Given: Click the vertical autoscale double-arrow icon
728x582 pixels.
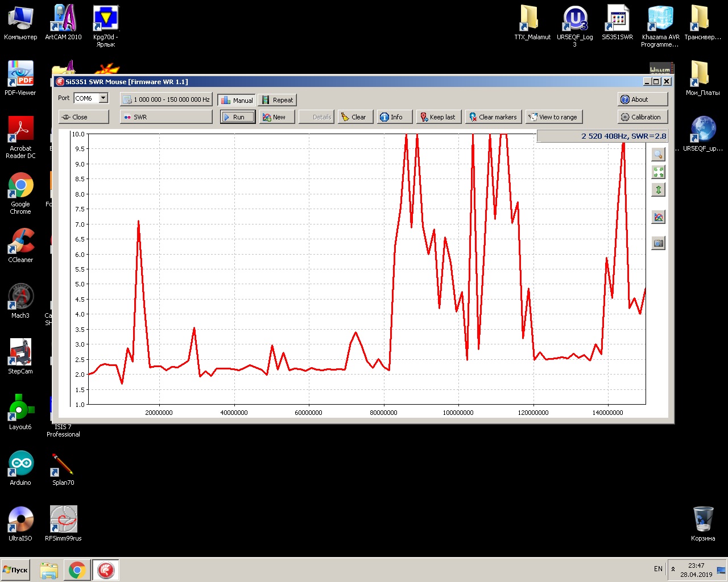Looking at the screenshot, I should [x=658, y=190].
